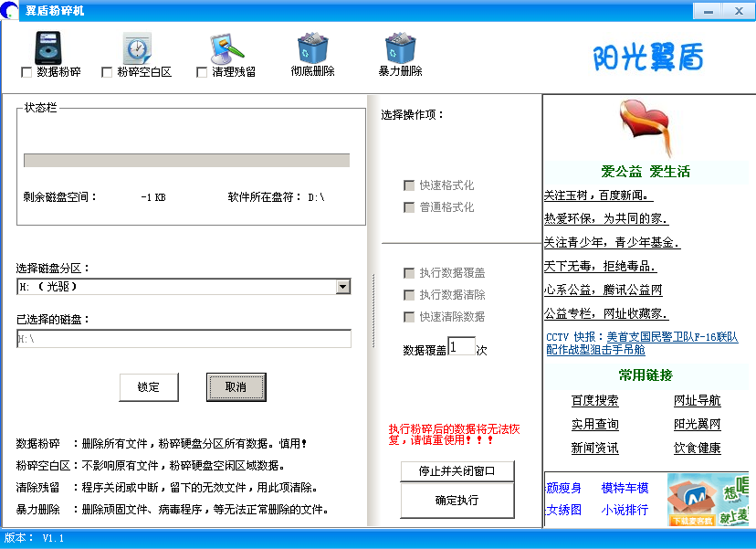The width and height of the screenshot is (756, 549).
Task: Click the 彻底删除 recycle bin icon
Action: click(x=312, y=48)
